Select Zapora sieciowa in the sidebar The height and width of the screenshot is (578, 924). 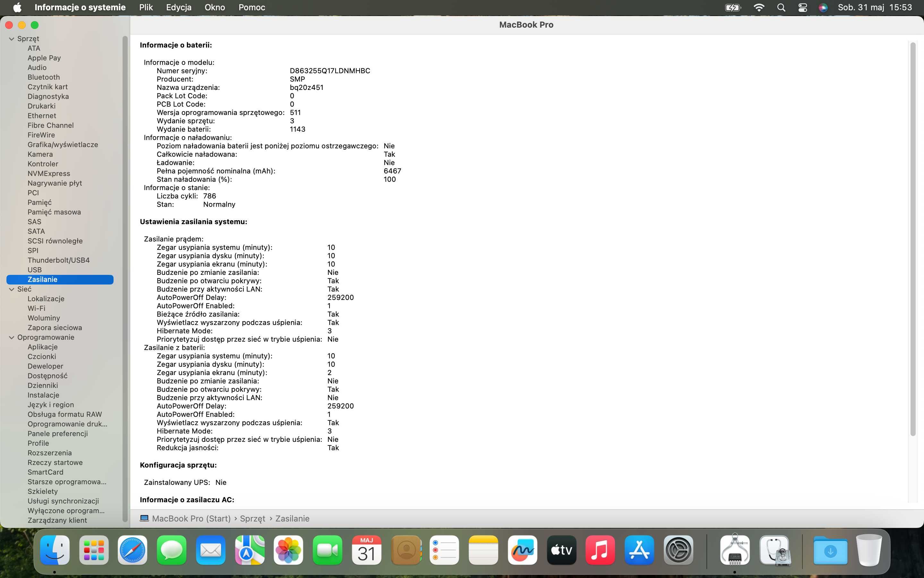point(55,328)
